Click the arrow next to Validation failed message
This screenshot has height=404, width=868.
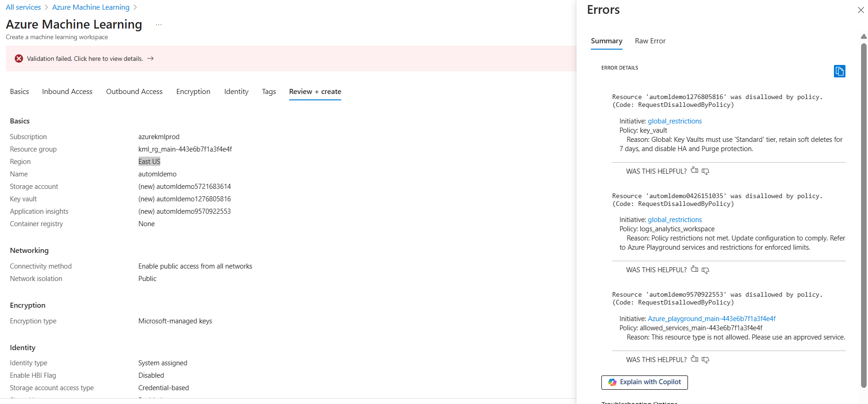click(151, 59)
